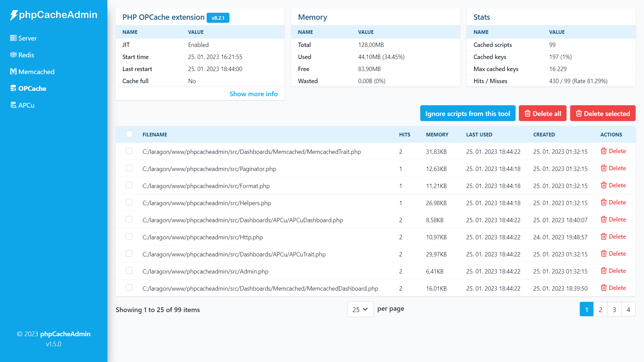Click the phpCacheAdmin lightning bolt logo
Viewport: 644px width, 362px height.
14,15
